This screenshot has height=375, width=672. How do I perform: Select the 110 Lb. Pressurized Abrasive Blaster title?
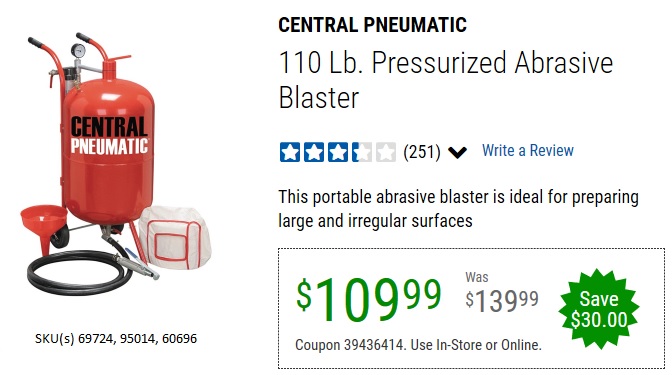pos(446,80)
